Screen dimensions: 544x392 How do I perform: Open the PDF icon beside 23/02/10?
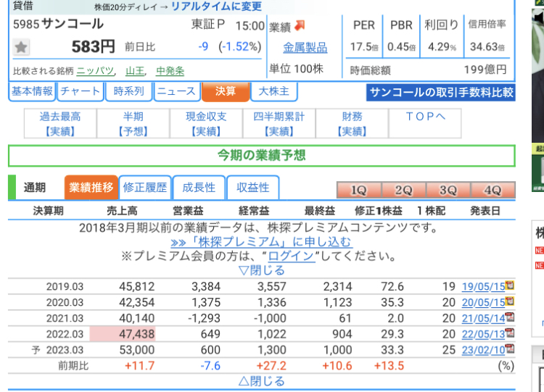coord(510,349)
